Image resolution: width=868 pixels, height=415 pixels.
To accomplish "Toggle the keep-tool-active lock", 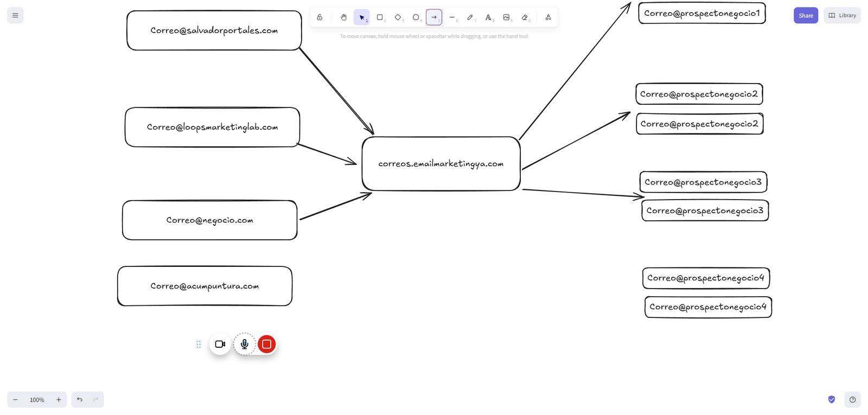I will click(x=320, y=17).
